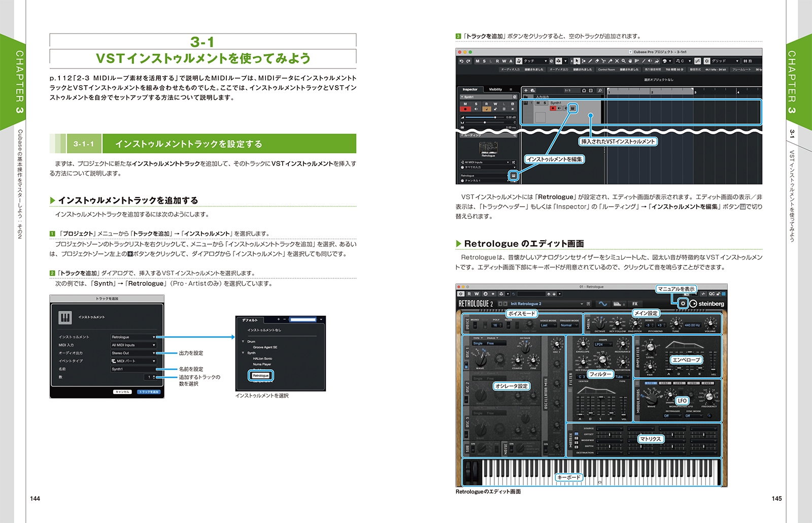Toggle Record Enable on the Synth1 track
The width and height of the screenshot is (812, 523).
coord(553,108)
